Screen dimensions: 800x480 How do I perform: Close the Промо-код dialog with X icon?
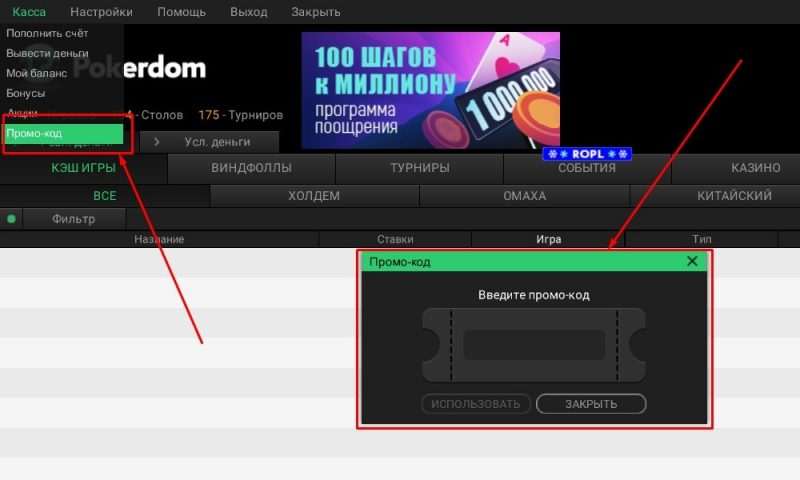point(692,261)
